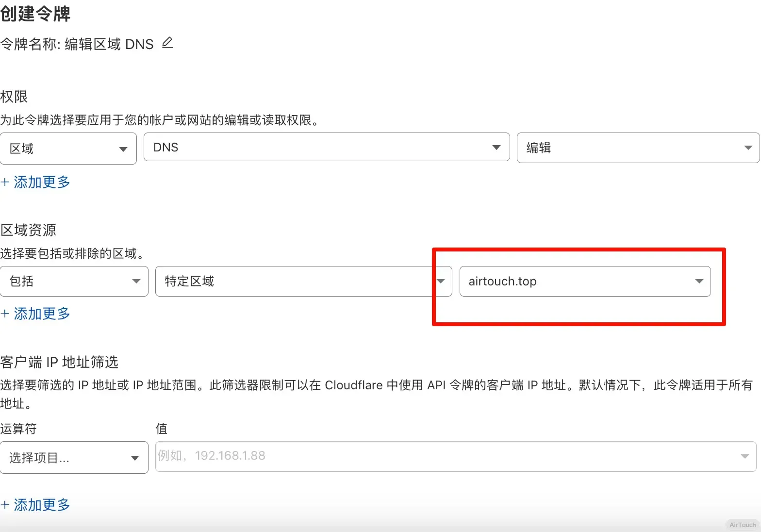Click the AirTouch watermark badge
The width and height of the screenshot is (761, 532).
click(742, 525)
